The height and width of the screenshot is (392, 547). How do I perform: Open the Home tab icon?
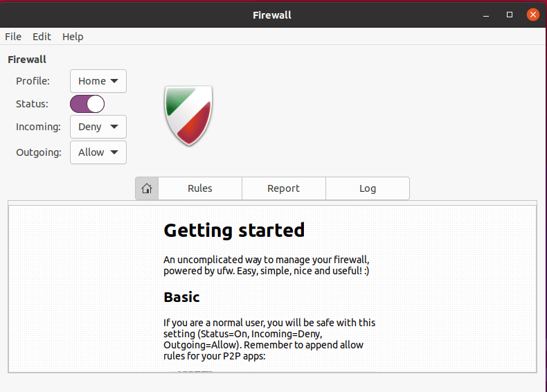147,188
